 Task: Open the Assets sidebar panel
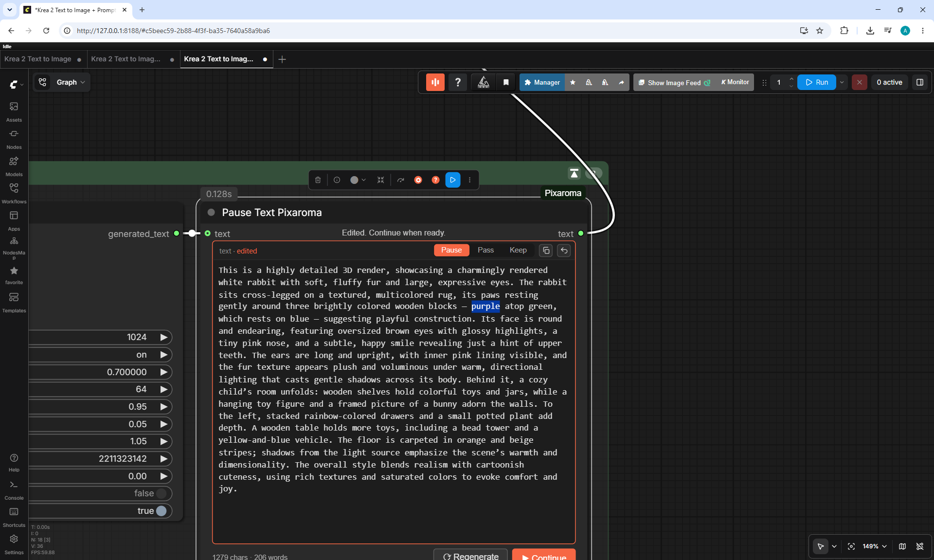point(14,111)
